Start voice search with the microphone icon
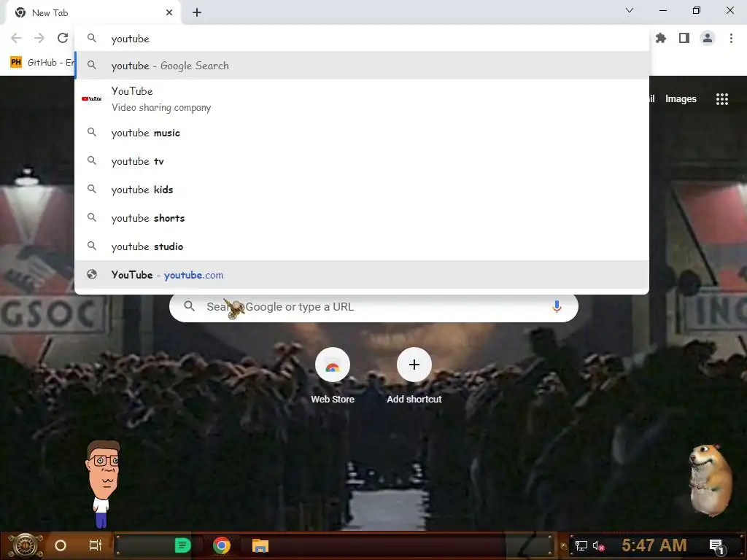Screen dimensions: 747x560 [557, 307]
